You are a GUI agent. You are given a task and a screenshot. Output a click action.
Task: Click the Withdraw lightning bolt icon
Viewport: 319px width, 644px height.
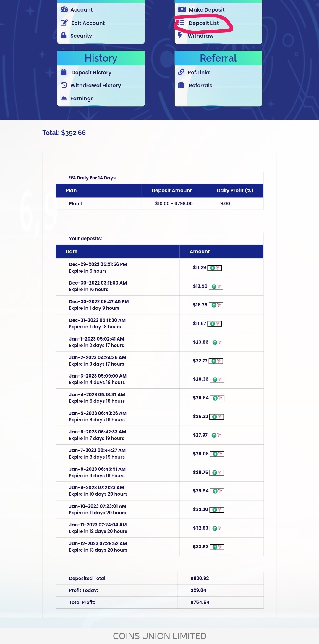[x=180, y=35]
